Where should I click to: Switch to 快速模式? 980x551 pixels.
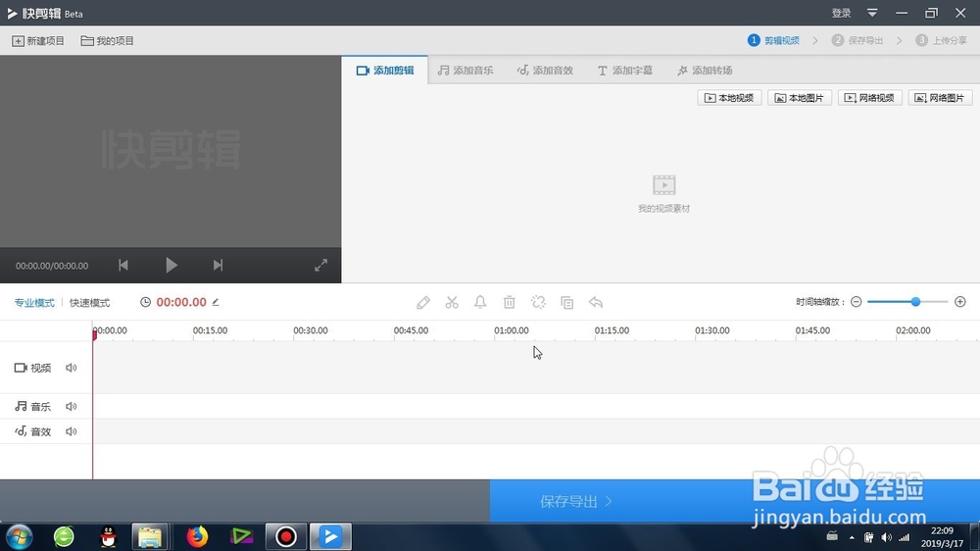(x=89, y=303)
